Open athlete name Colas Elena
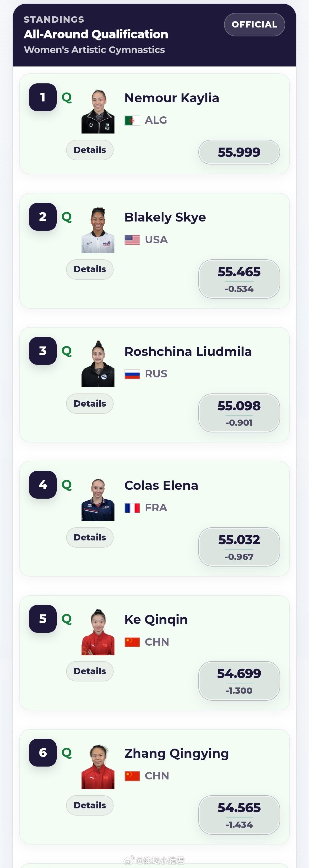Viewport: 309px width, 868px height. pyautogui.click(x=161, y=485)
